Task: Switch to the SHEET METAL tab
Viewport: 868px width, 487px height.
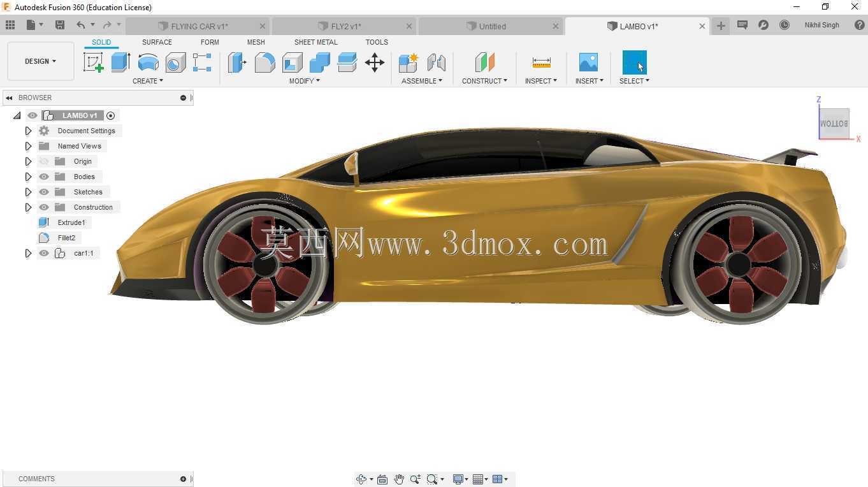Action: point(316,42)
